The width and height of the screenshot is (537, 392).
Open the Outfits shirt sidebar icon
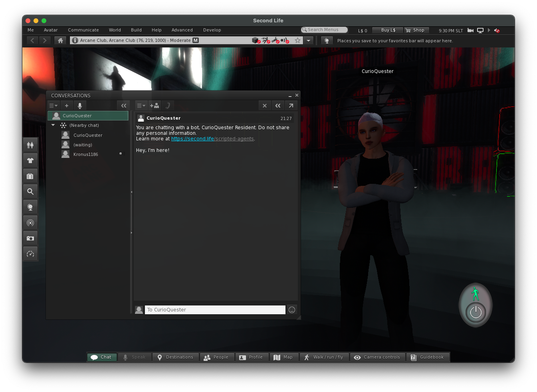point(30,161)
